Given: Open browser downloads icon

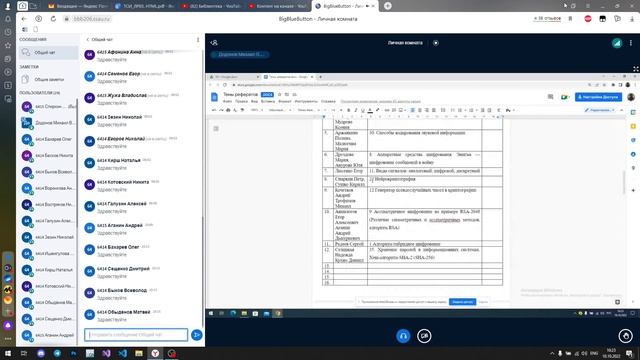Looking at the screenshot, I should [631, 19].
